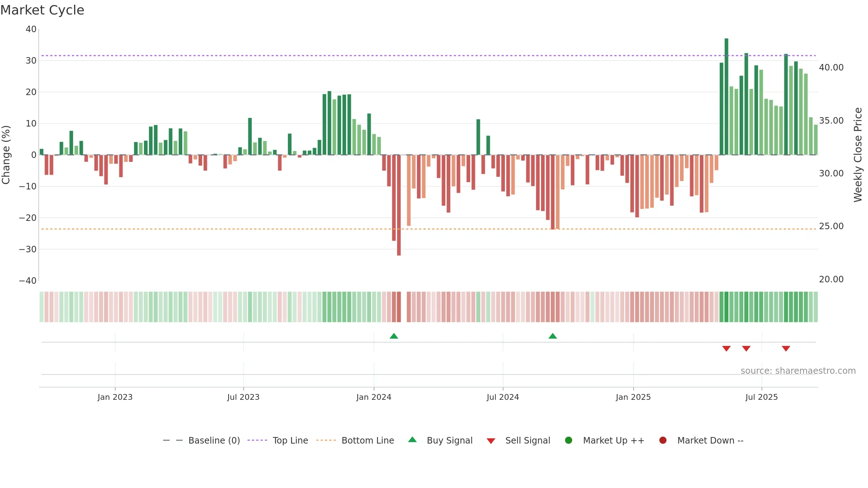Screen dimensions: 868x488
Task: Toggle the Bottom Line legend label
Action: coord(368,441)
